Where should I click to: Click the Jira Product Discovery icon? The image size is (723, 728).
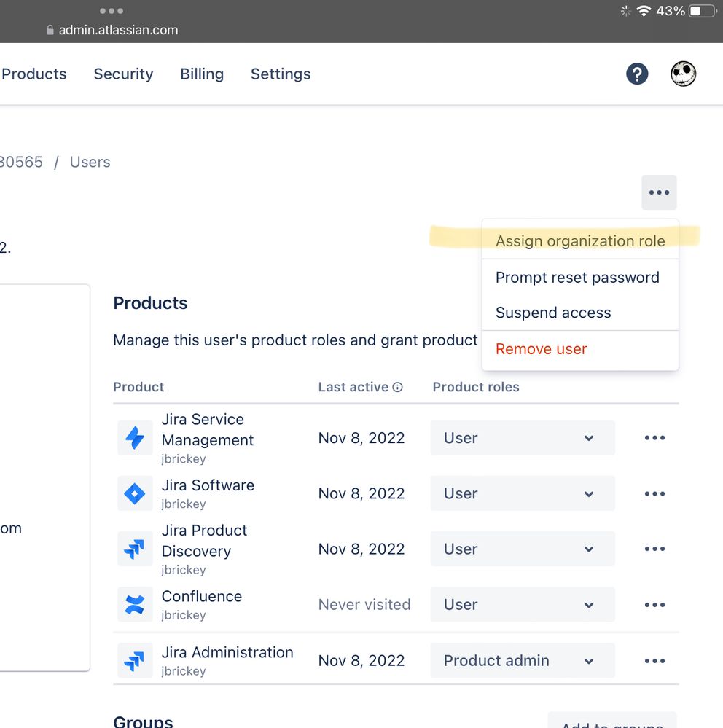coord(135,549)
